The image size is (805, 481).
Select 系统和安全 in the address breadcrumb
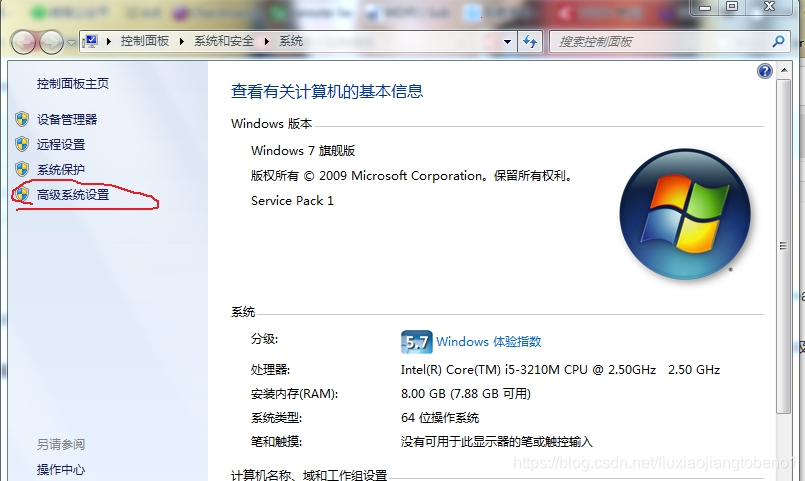pos(224,41)
